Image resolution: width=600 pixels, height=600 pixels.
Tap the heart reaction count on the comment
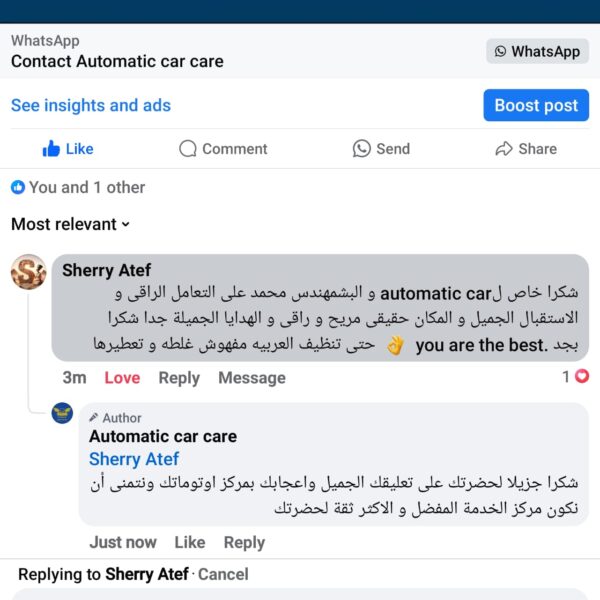pyautogui.click(x=576, y=377)
